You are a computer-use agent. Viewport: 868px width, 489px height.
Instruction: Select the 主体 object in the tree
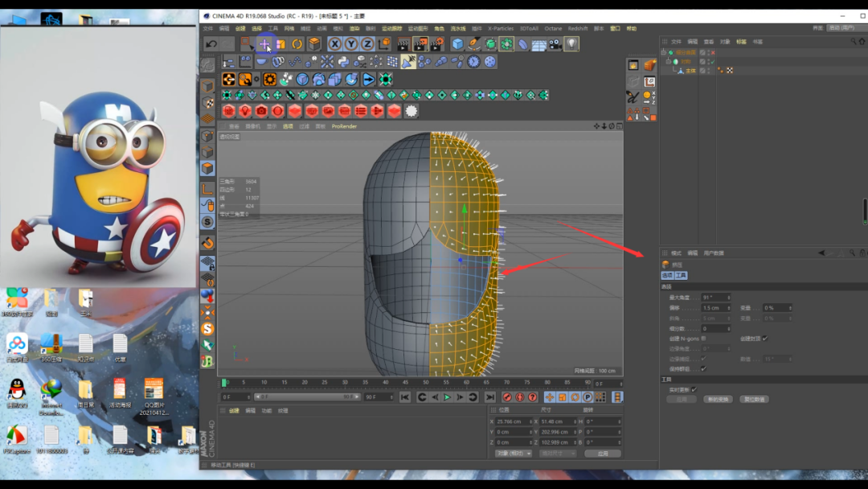click(x=691, y=71)
